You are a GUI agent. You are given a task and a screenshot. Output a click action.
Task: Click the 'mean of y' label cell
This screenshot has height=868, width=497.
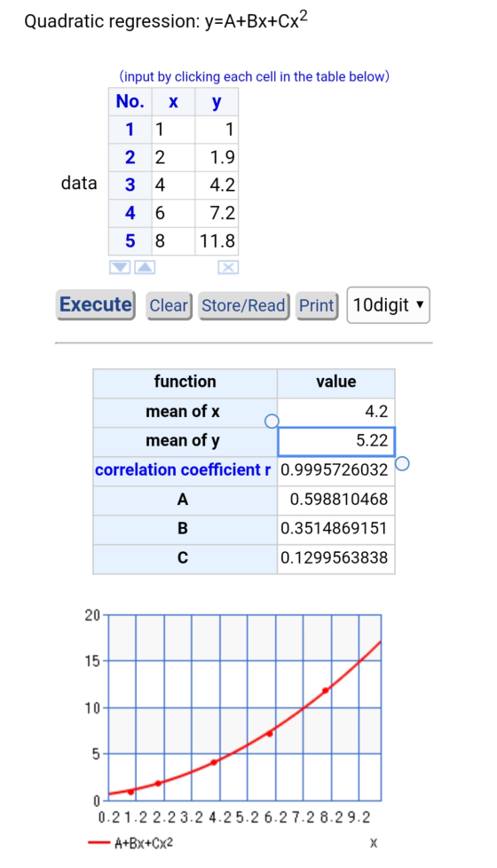[185, 441]
